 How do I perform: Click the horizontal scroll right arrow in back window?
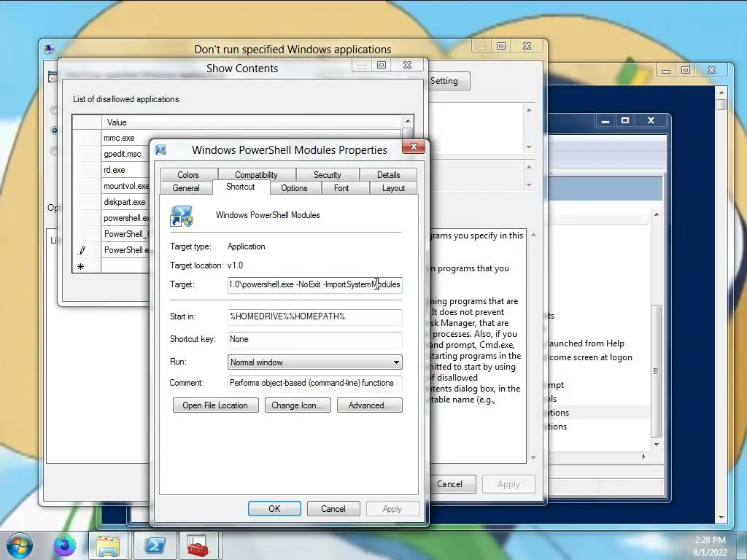click(643, 456)
